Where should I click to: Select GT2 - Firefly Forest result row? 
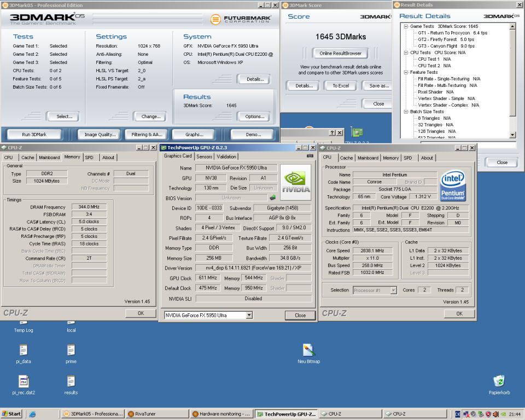446,39
